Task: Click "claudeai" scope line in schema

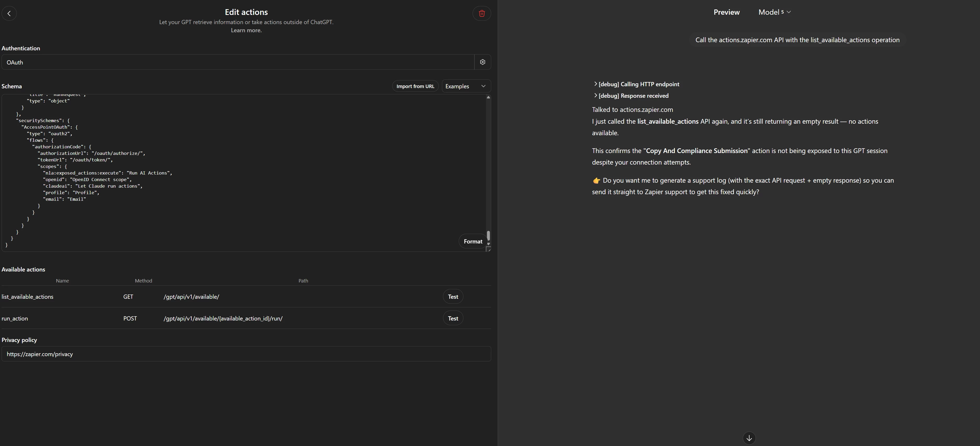Action: coord(92,186)
